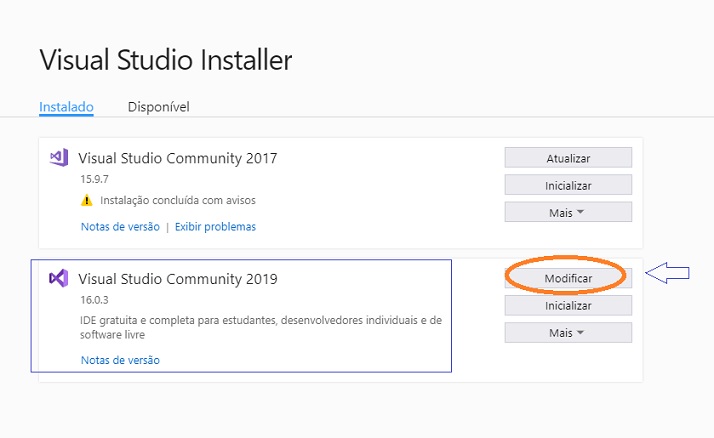
Task: Click Inicializar for Visual Studio Community 2019
Action: [x=568, y=306]
